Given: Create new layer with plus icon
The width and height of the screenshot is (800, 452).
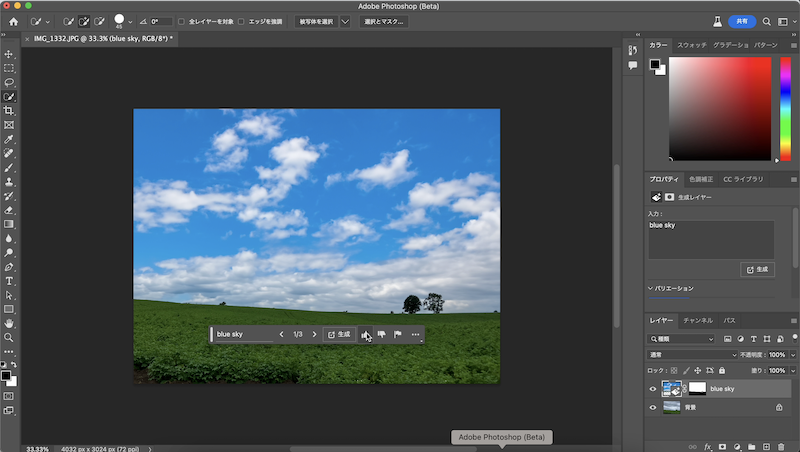Looking at the screenshot, I should (766, 447).
